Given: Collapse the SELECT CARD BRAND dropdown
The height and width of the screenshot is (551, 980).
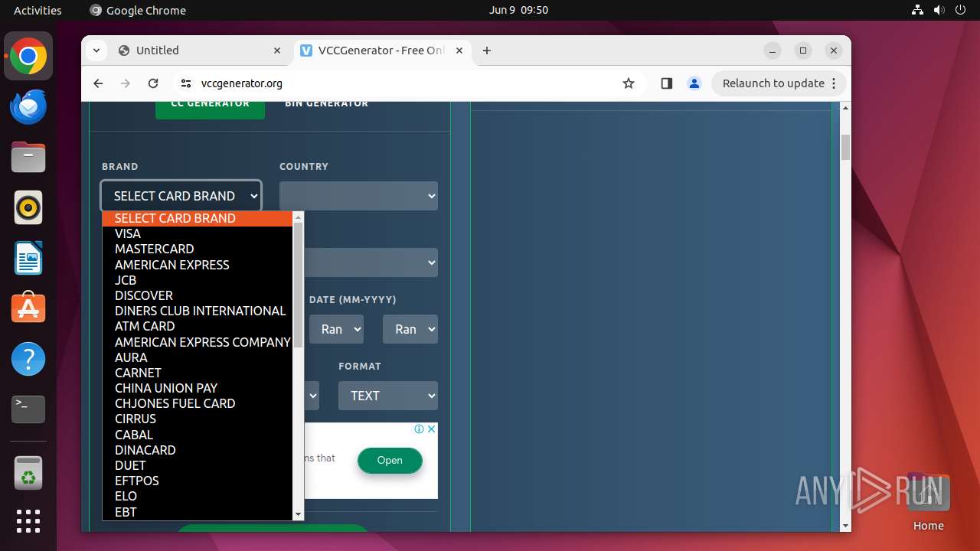Looking at the screenshot, I should [181, 196].
